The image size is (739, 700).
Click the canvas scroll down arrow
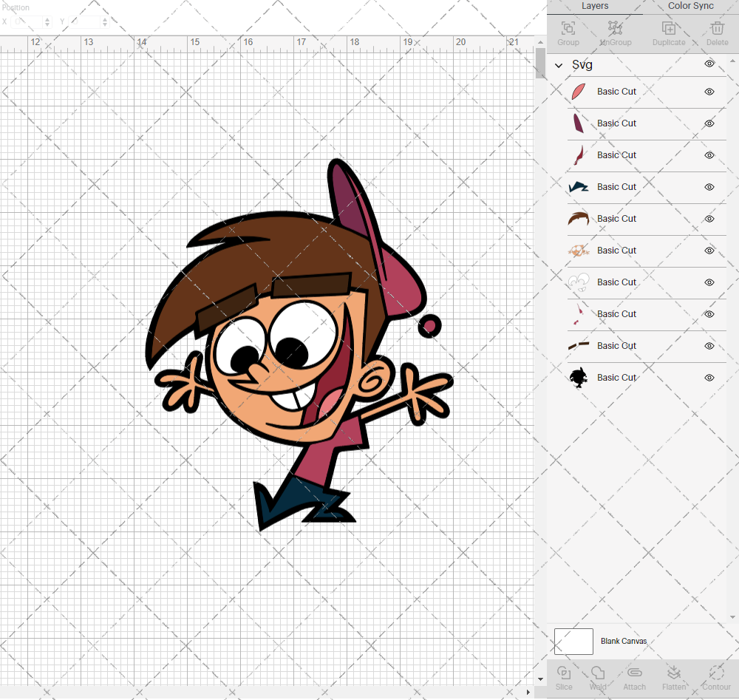coord(541,679)
